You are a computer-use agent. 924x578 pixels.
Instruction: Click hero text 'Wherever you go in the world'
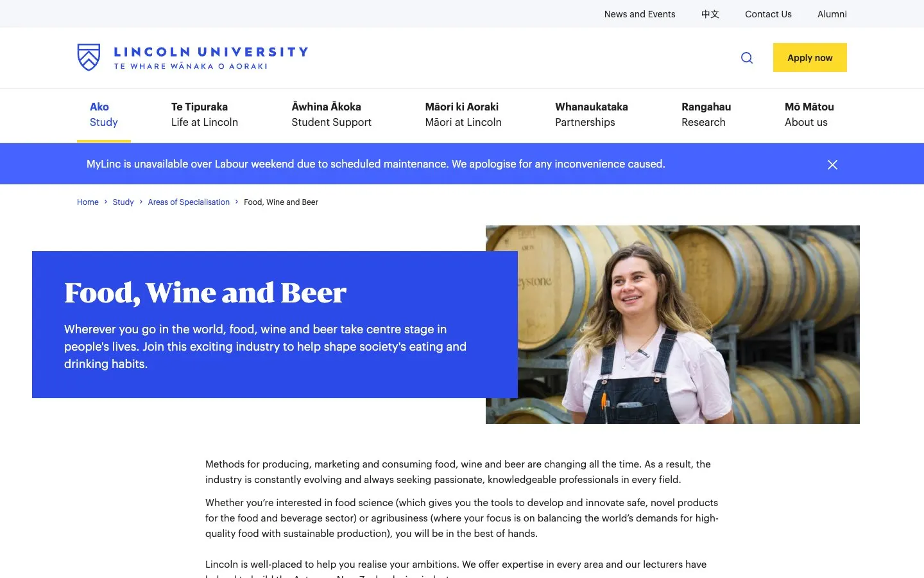click(265, 346)
